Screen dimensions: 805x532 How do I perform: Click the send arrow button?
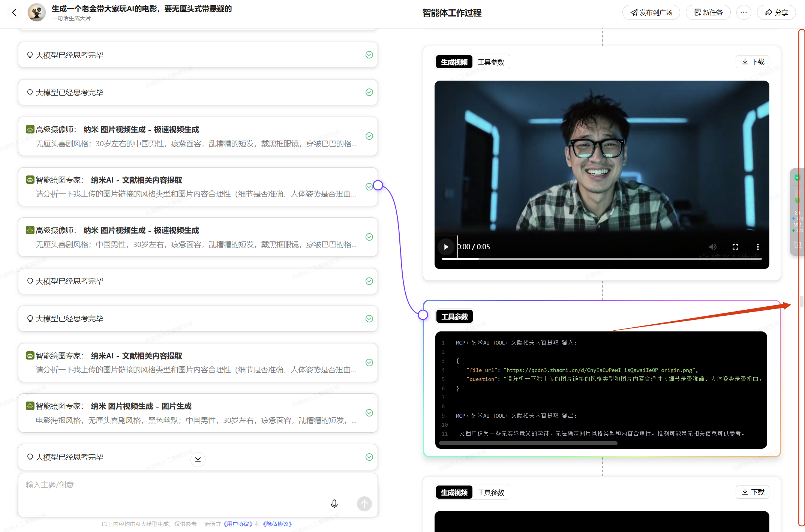(x=364, y=504)
